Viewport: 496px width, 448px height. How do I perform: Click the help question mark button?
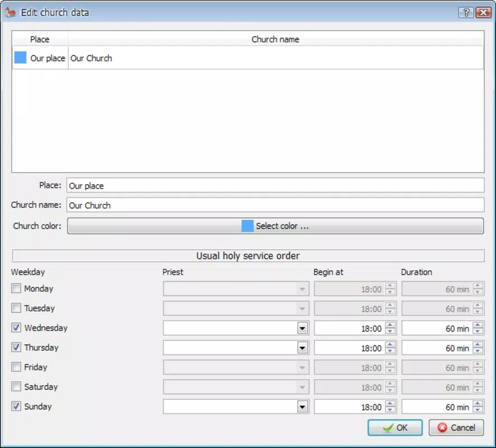coord(466,12)
